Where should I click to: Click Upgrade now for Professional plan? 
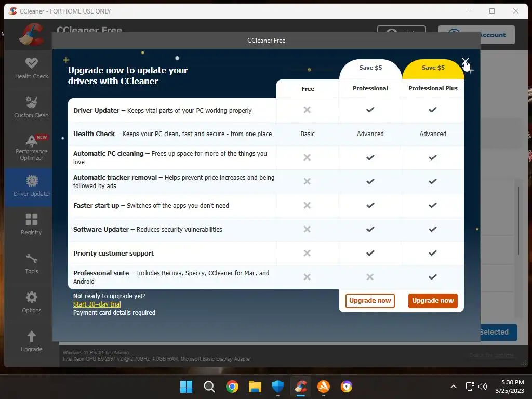[370, 301]
